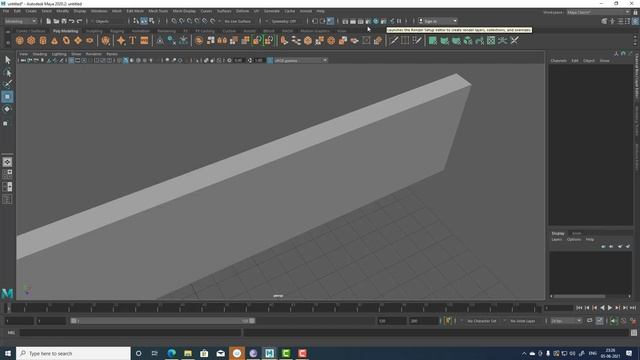This screenshot has width=640, height=360.
Task: Open the Channels menu in Channel Box
Action: [x=558, y=60]
